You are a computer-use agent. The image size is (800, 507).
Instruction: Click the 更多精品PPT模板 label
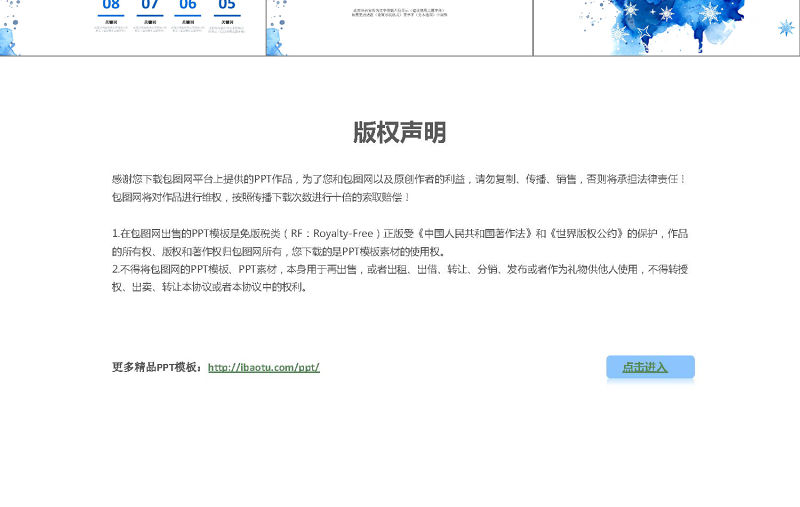(x=157, y=368)
